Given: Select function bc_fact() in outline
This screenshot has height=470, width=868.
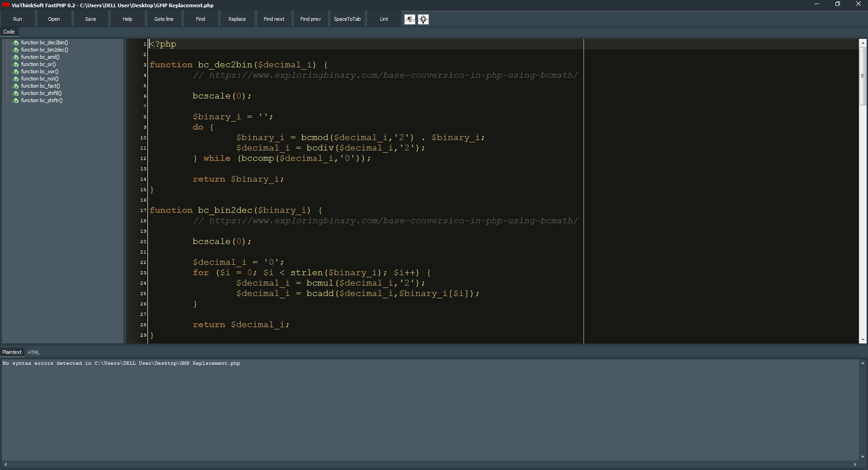Looking at the screenshot, I should [40, 86].
